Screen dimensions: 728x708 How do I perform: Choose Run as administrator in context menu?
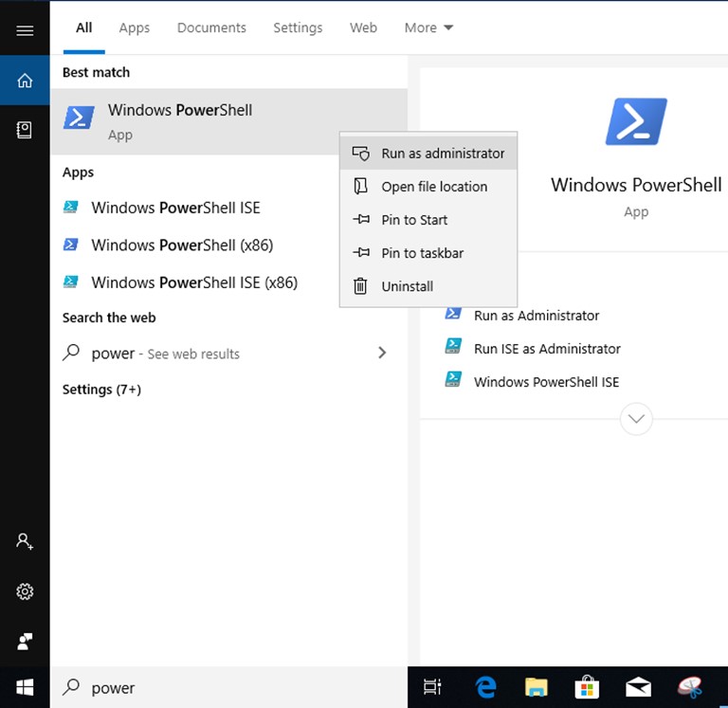click(x=428, y=154)
